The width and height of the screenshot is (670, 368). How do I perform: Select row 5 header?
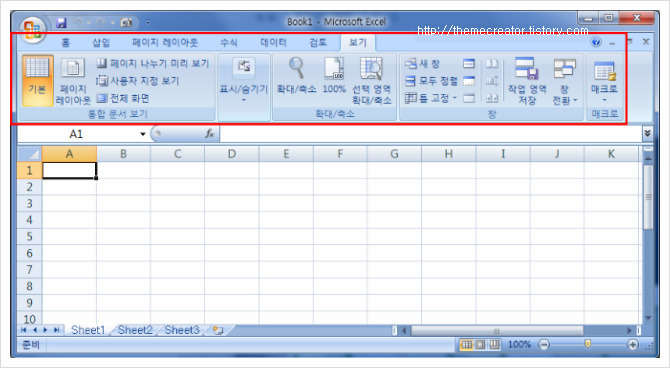point(29,236)
